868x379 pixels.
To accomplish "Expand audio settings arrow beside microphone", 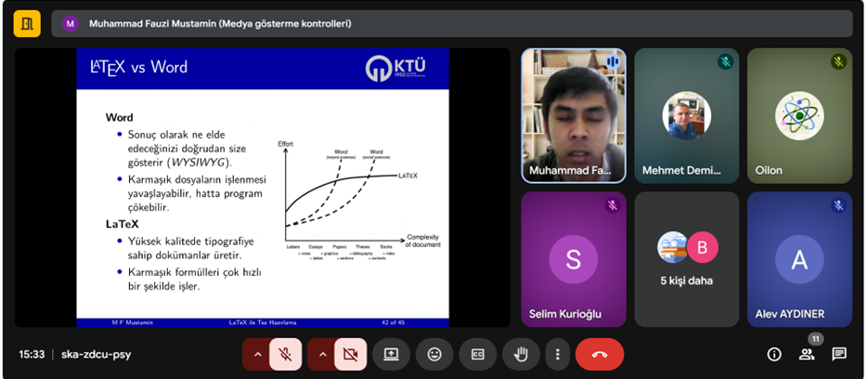I will [258, 354].
